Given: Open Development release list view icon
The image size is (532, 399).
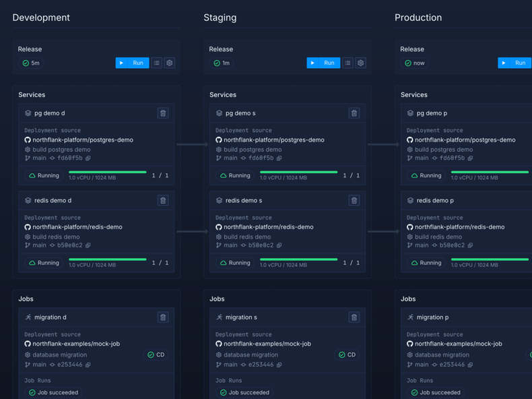Looking at the screenshot, I should pos(156,63).
